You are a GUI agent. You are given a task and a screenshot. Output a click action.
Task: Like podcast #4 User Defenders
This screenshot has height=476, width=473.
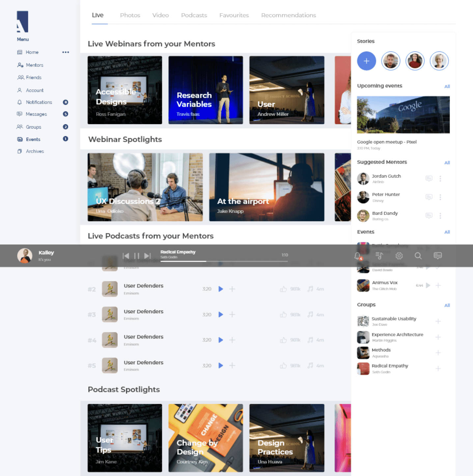283,340
